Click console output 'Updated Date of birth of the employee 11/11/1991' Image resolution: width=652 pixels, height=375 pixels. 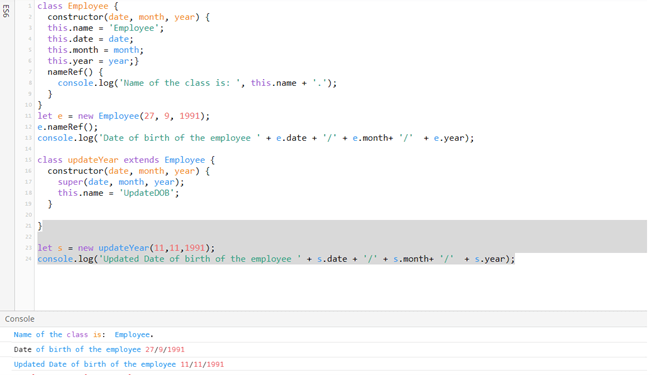119,364
